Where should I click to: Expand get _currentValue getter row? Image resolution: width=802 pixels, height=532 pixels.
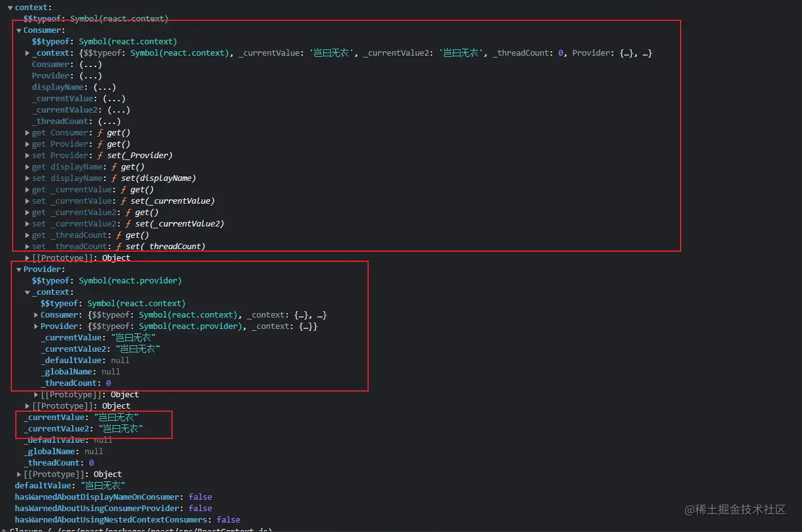tap(27, 190)
